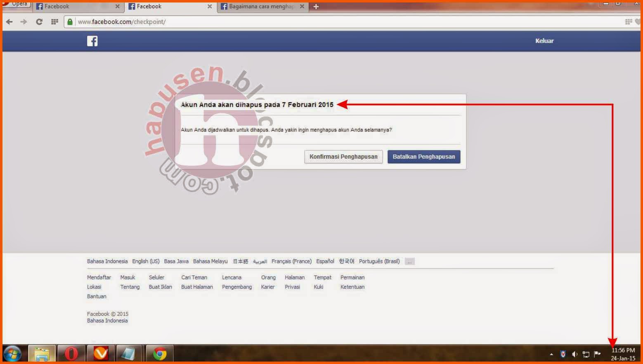Click Keluar to log out
643x364 pixels.
click(x=544, y=41)
